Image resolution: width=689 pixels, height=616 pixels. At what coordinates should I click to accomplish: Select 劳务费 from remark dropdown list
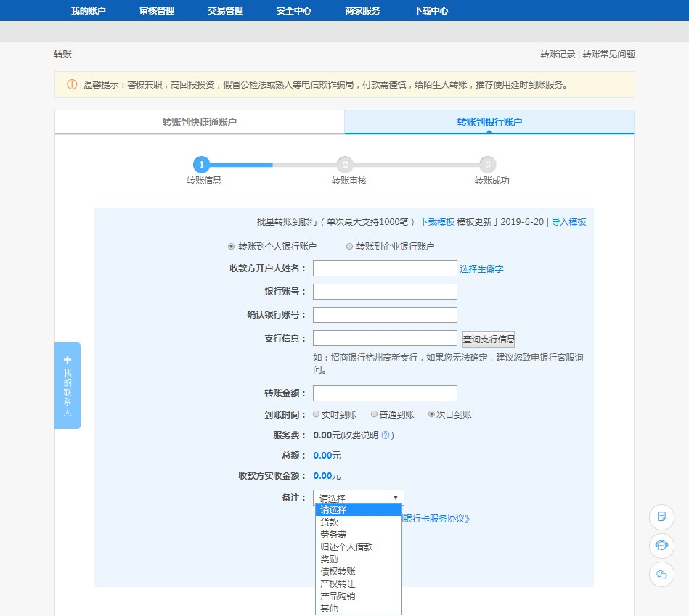click(x=333, y=535)
